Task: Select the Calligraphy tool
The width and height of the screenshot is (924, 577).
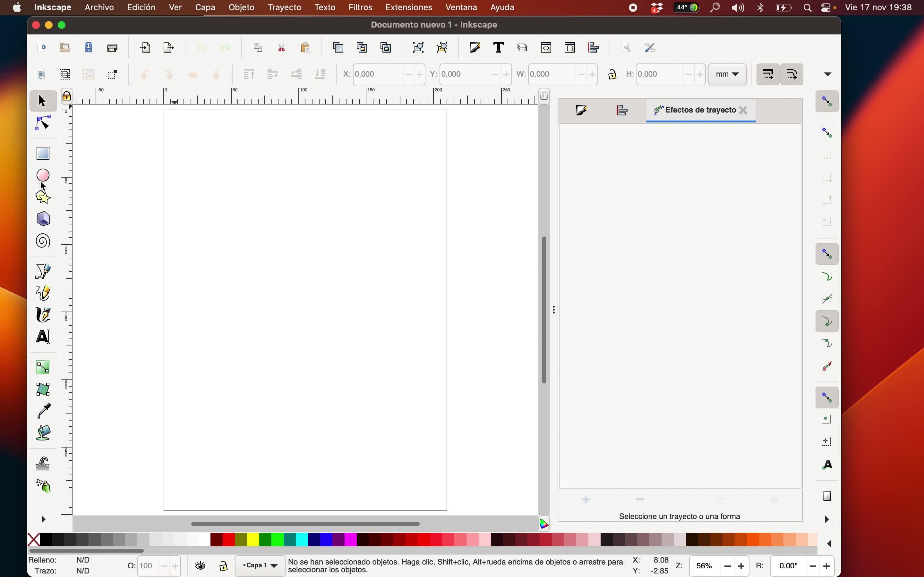Action: click(x=43, y=315)
